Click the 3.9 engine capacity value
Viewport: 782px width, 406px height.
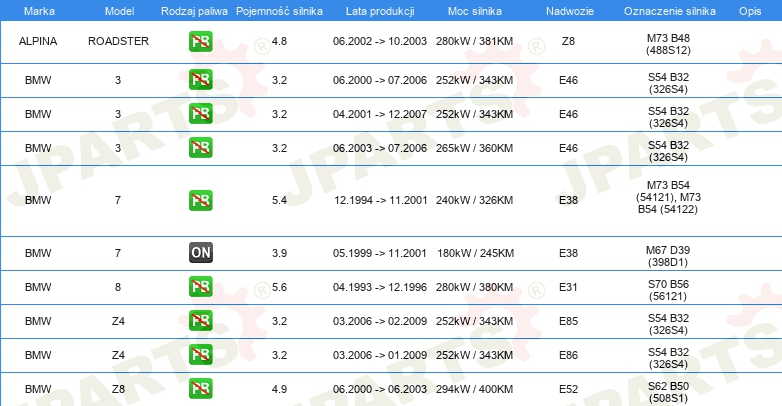pos(279,253)
